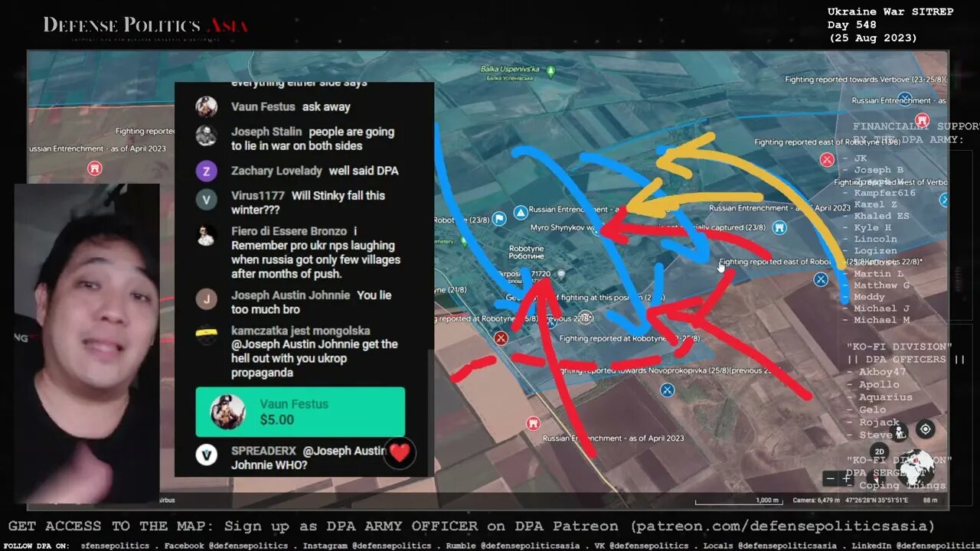The image size is (980, 551).
Task: Open Street View pegman icon
Action: (900, 431)
